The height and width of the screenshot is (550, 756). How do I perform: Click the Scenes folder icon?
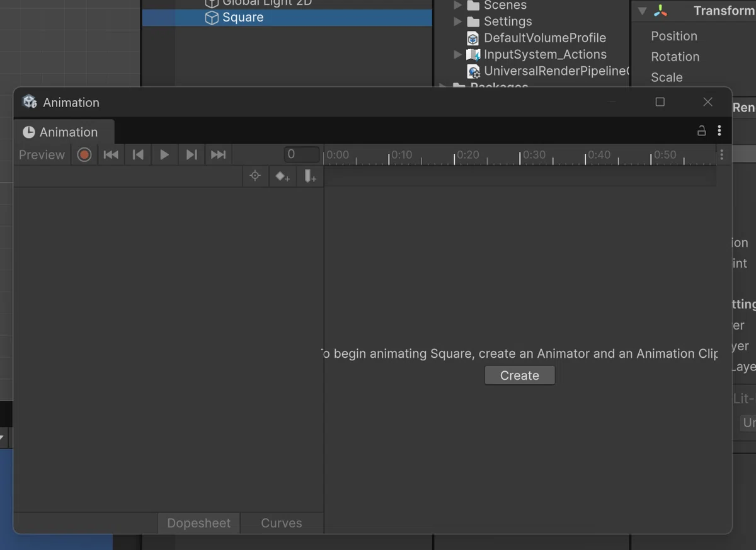tap(473, 5)
